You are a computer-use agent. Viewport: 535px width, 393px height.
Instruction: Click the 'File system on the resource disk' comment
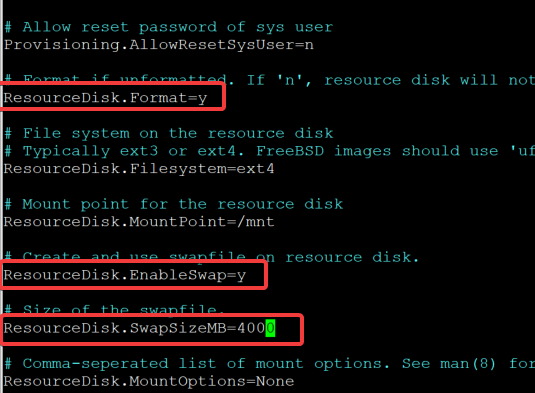click(x=169, y=133)
